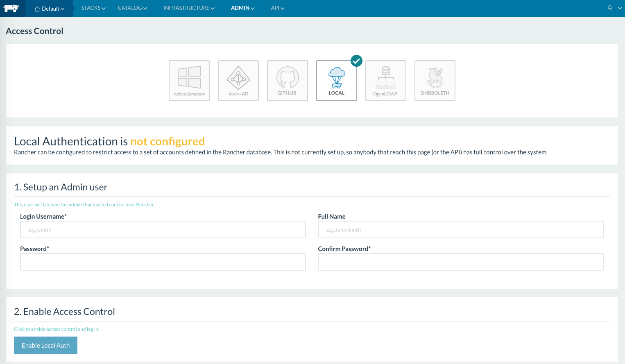Expand the API menu

278,8
